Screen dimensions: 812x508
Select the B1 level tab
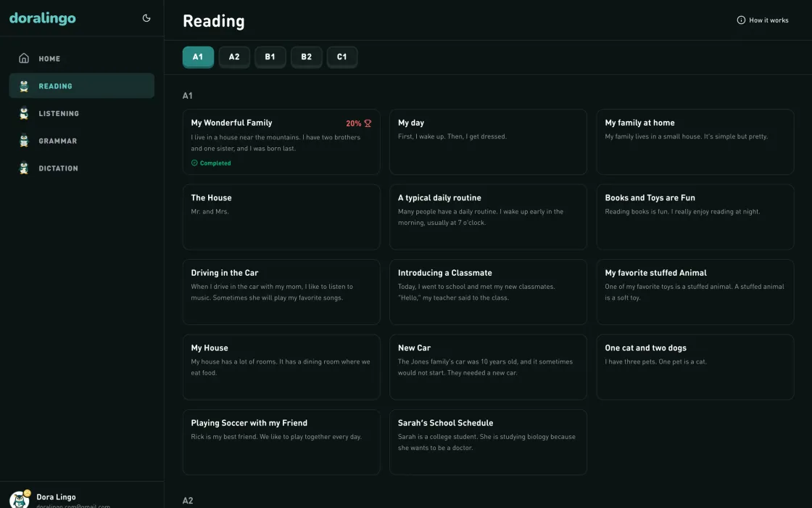(x=270, y=57)
